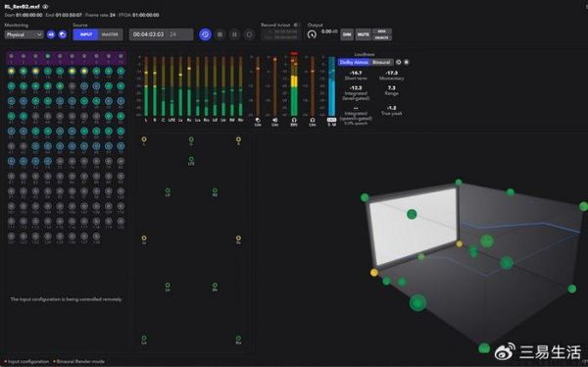Click the second blue round icon beside Physical

[x=63, y=34]
